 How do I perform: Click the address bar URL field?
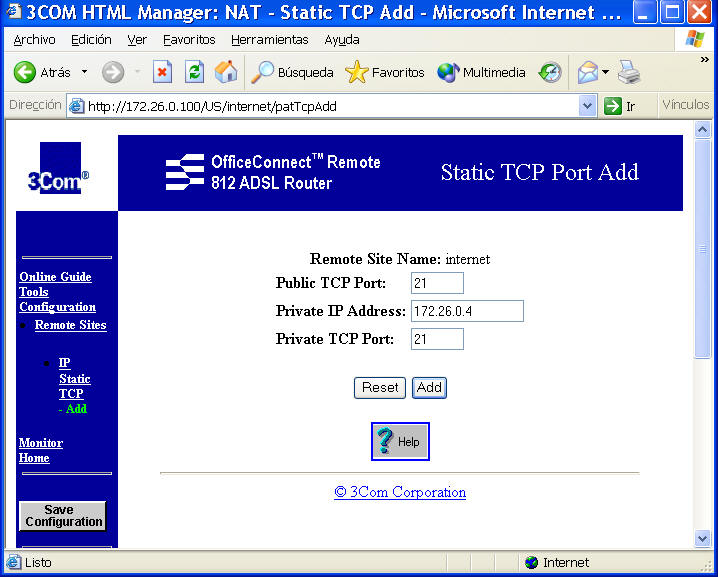pyautogui.click(x=332, y=106)
